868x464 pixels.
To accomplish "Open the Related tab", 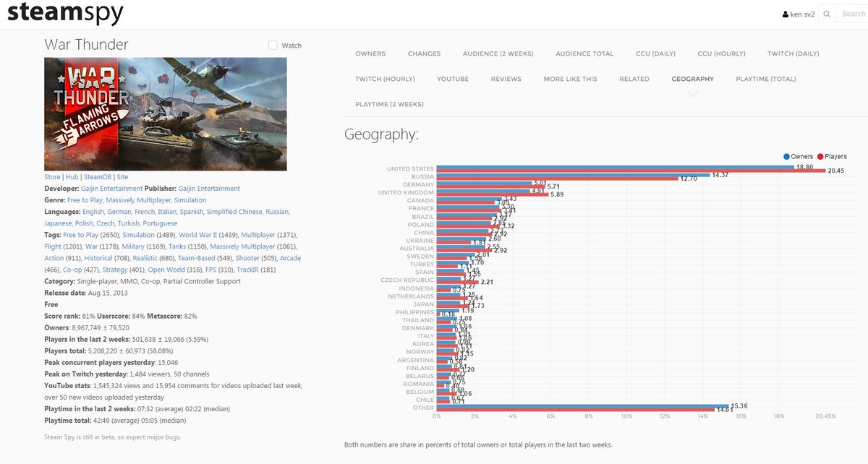I will pyautogui.click(x=634, y=79).
